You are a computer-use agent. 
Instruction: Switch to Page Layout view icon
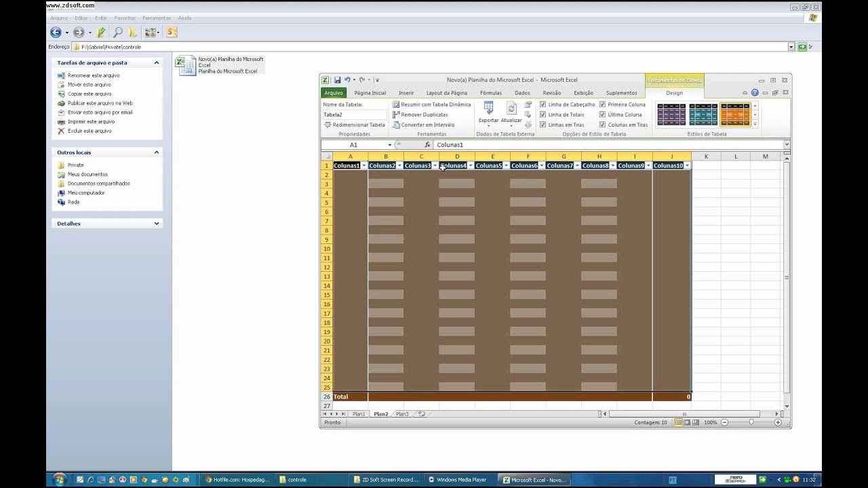686,422
